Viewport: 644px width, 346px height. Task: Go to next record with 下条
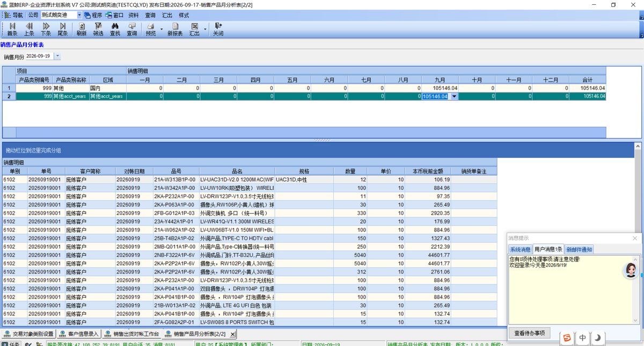click(46, 28)
